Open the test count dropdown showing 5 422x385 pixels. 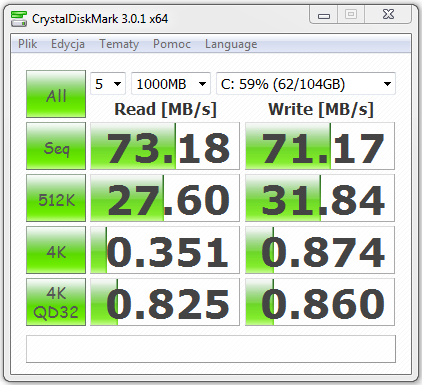tap(108, 84)
